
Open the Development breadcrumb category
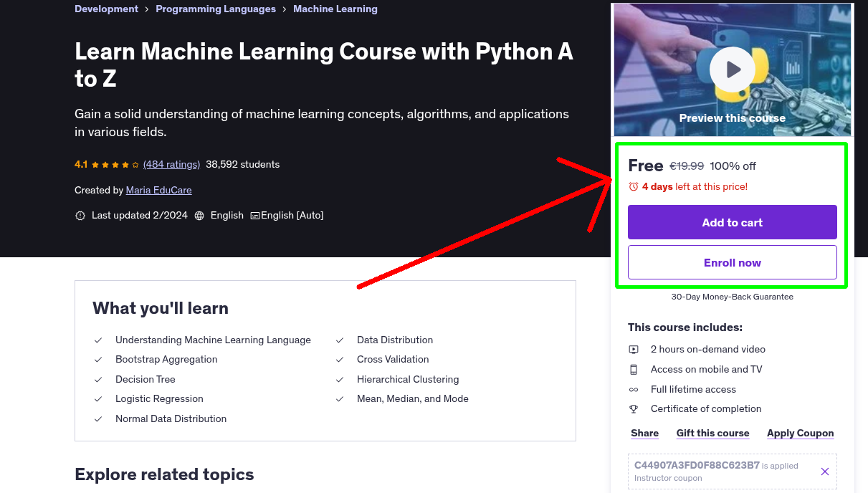[106, 9]
